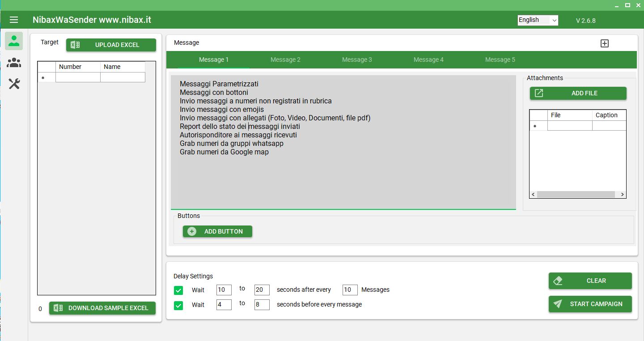Screen dimensions: 644x341
Task: Open the tools and settings wrench icon
Action: (x=14, y=84)
